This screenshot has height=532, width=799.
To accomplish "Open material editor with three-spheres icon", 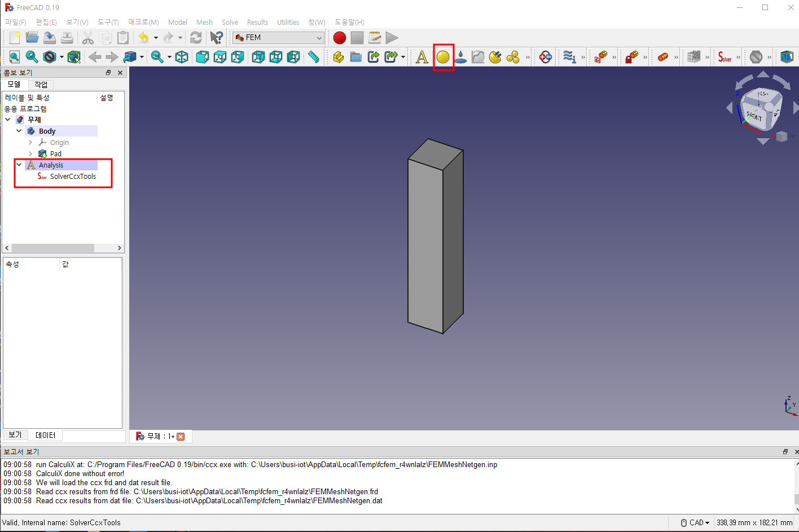I will (x=513, y=57).
